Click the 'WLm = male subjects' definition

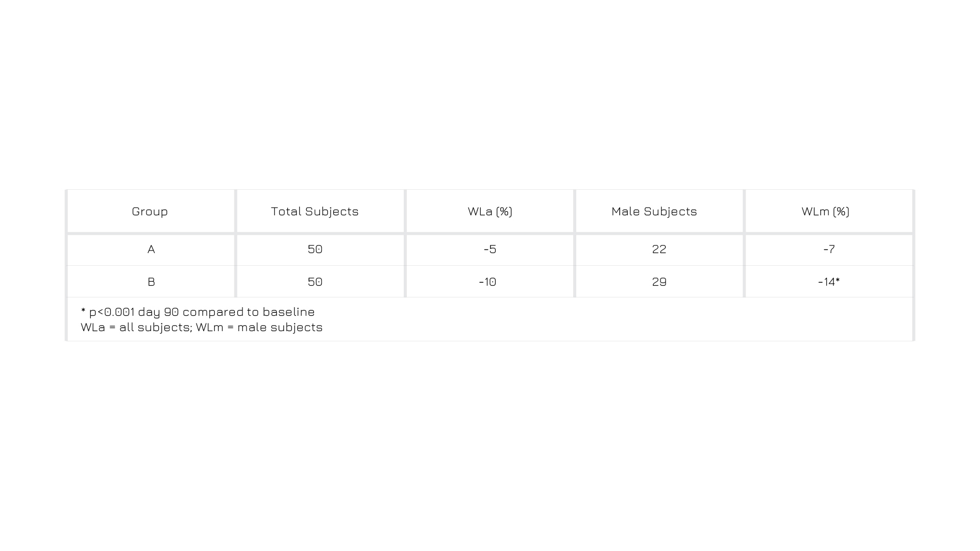(x=259, y=328)
